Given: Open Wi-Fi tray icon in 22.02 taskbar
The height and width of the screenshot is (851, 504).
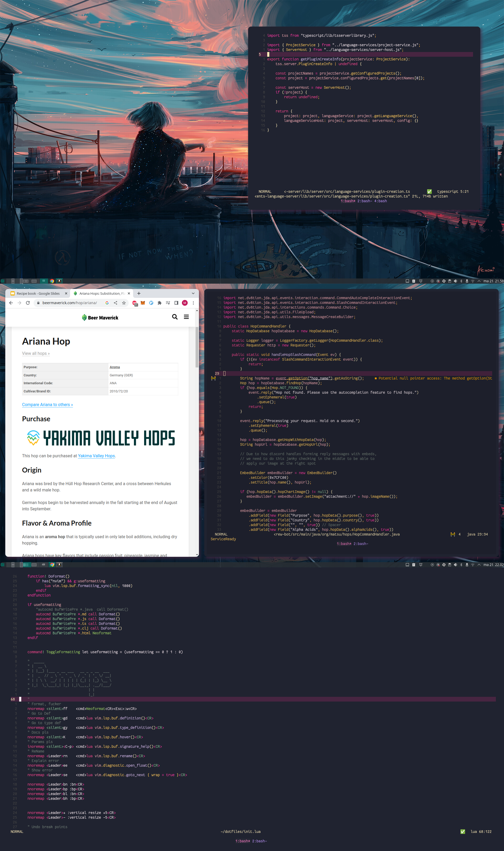Looking at the screenshot, I should (472, 565).
